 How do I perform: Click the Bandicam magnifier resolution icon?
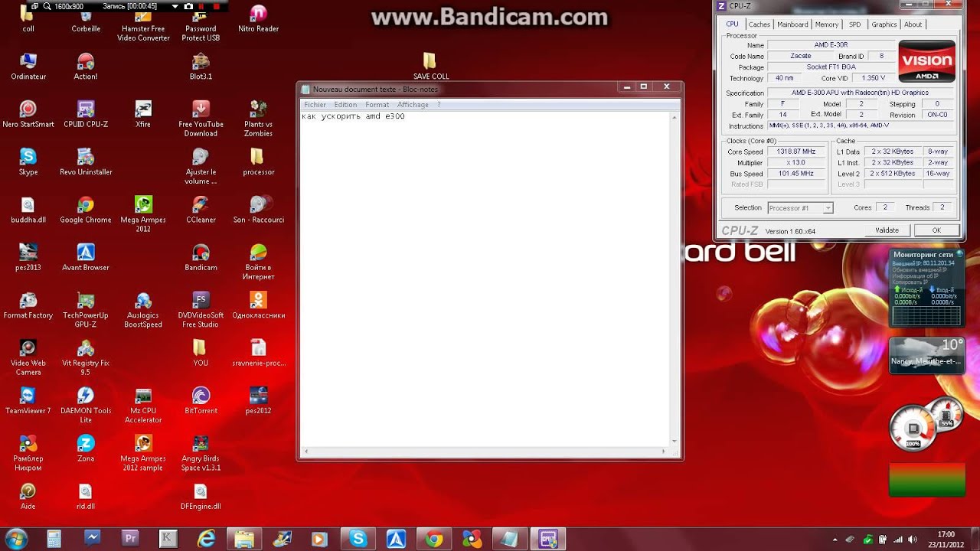(x=47, y=6)
